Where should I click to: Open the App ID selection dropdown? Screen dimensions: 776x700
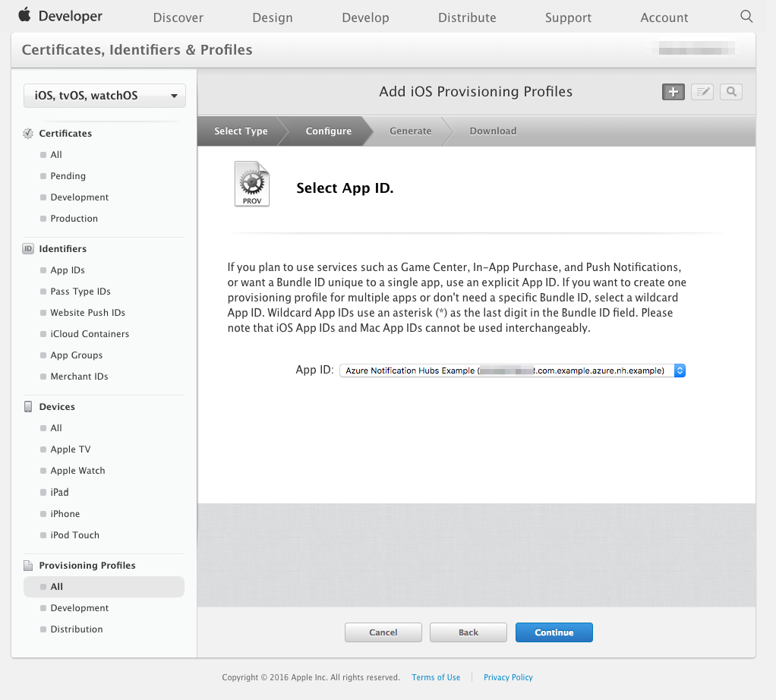509,370
